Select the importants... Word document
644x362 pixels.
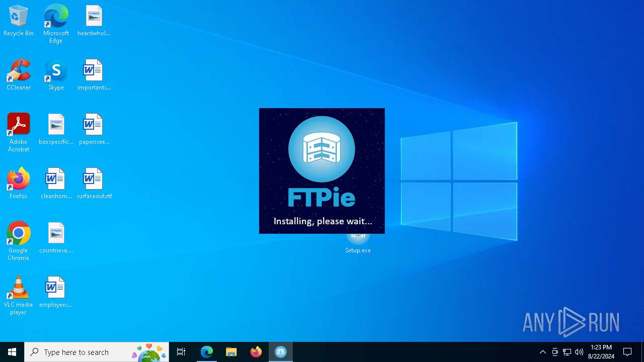coord(94,75)
